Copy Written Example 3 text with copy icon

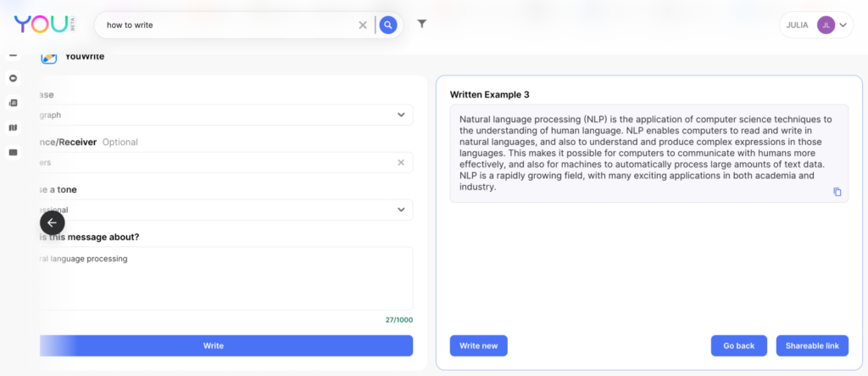pos(837,192)
